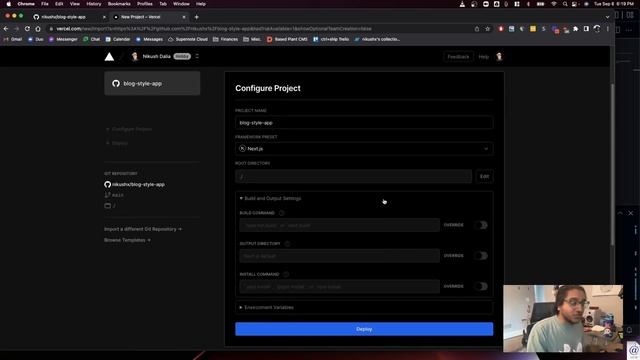Viewport: 640px width, 360px height.
Task: Toggle the Chrome side panel icon
Action: tap(586, 29)
